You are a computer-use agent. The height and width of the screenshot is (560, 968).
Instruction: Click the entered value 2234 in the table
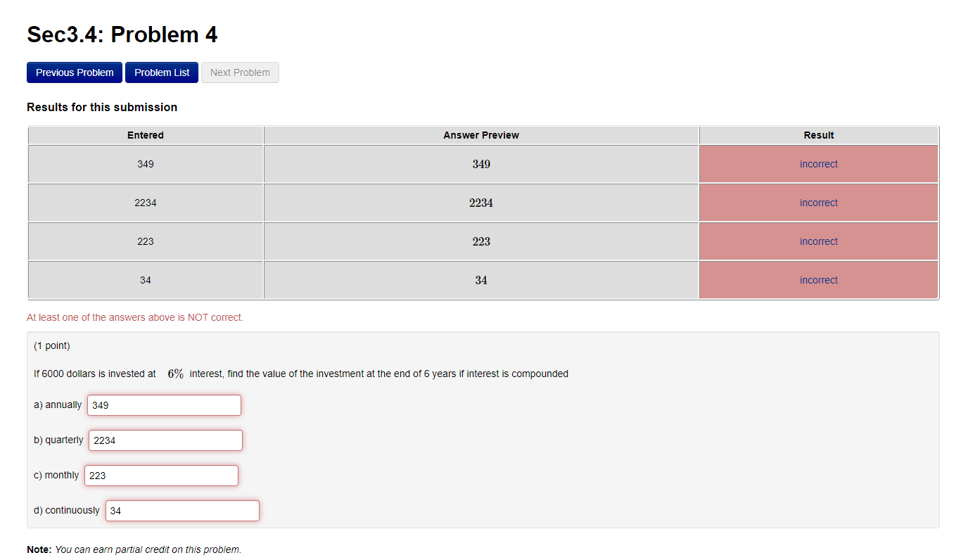coord(145,202)
